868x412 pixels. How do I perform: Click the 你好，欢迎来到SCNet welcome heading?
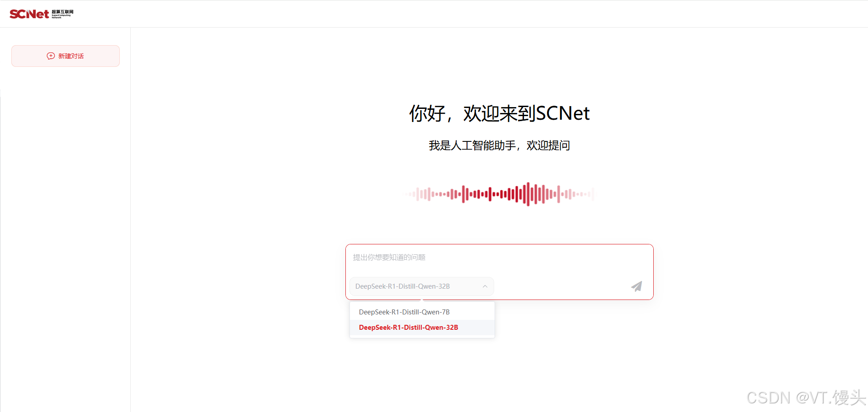click(499, 113)
